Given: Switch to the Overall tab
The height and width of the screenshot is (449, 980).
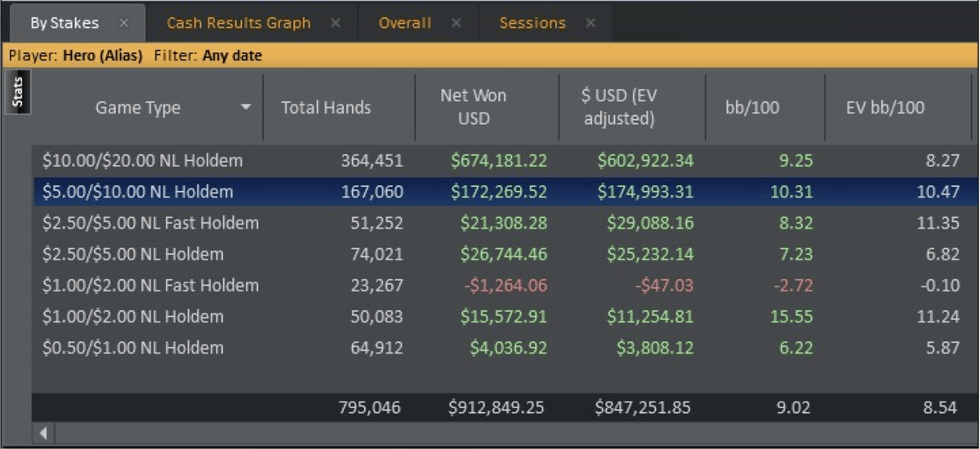Looking at the screenshot, I should tap(404, 23).
